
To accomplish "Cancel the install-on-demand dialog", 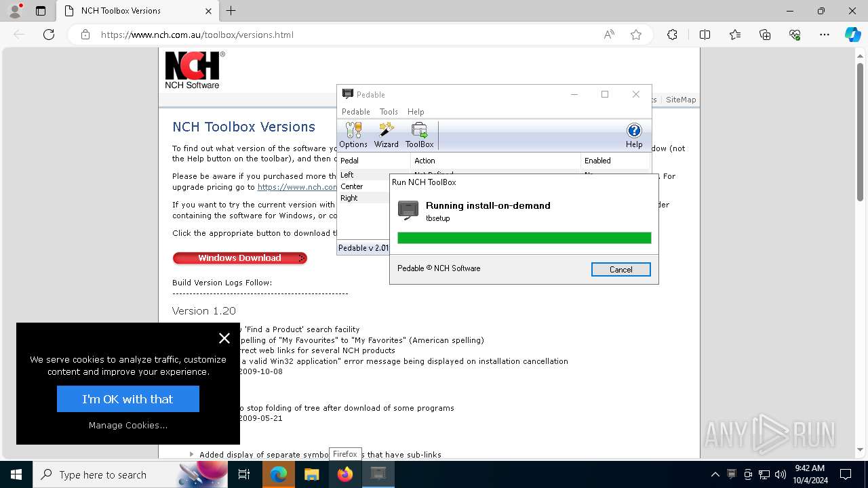I will tap(620, 269).
